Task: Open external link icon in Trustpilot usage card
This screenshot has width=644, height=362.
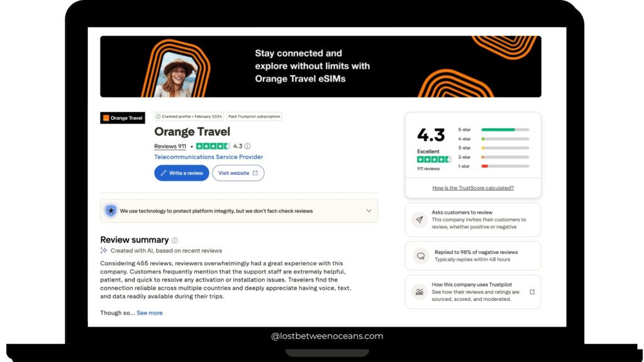Action: click(532, 292)
